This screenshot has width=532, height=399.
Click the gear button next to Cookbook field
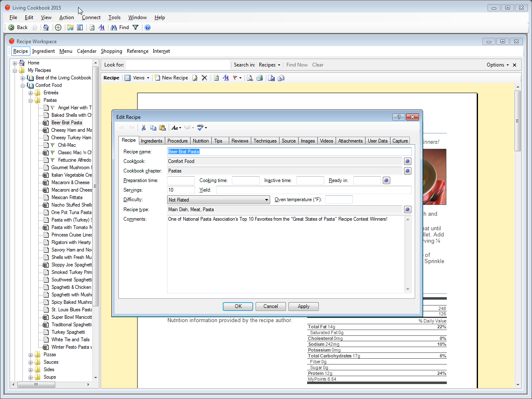click(x=407, y=161)
